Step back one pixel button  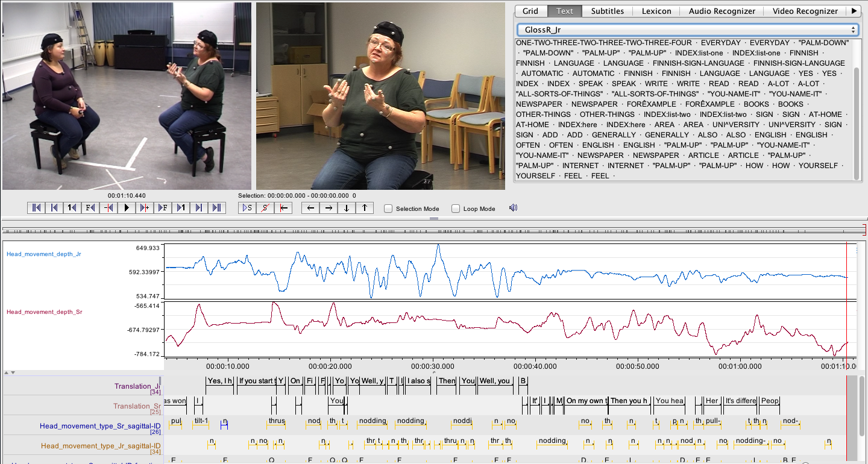click(x=108, y=208)
